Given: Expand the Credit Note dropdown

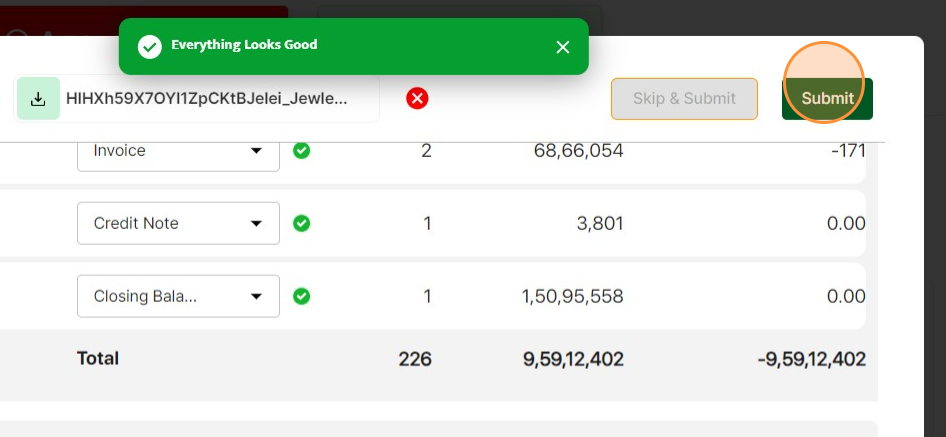Looking at the screenshot, I should click(x=178, y=223).
